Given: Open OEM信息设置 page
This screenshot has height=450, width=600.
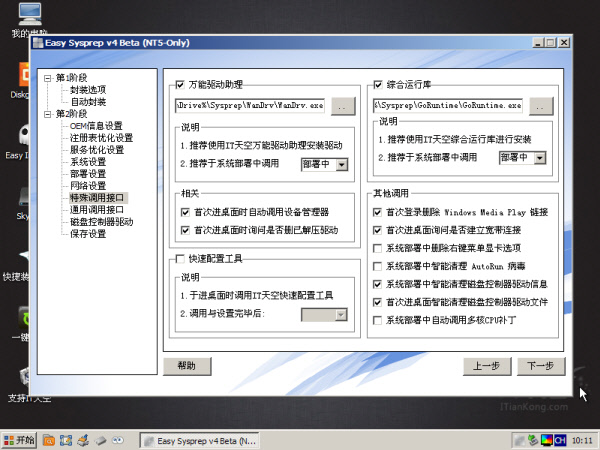Looking at the screenshot, I should click(96, 126).
